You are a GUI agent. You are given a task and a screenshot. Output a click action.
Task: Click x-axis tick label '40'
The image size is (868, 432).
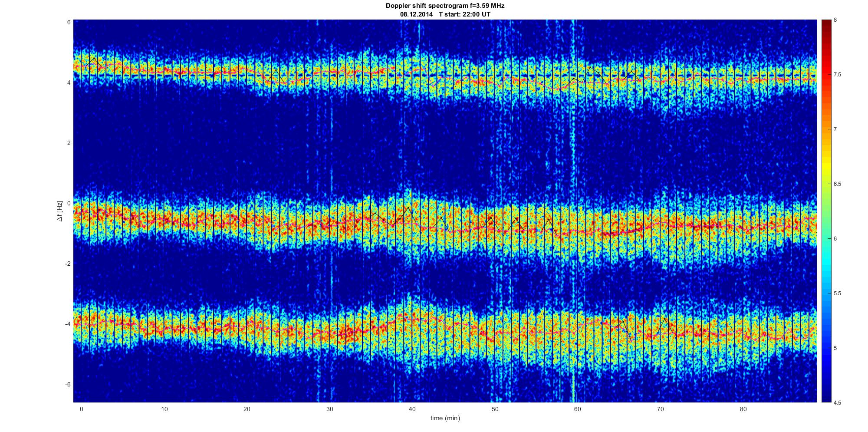[412, 409]
